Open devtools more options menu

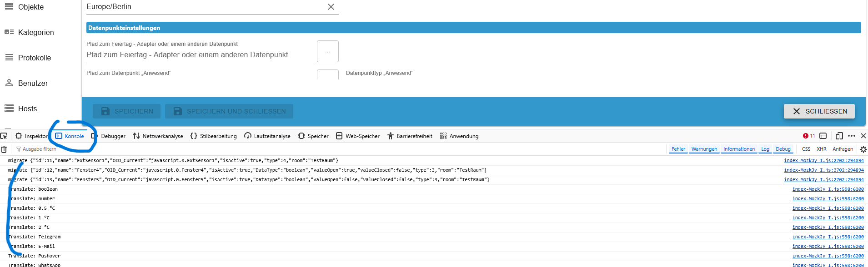852,136
